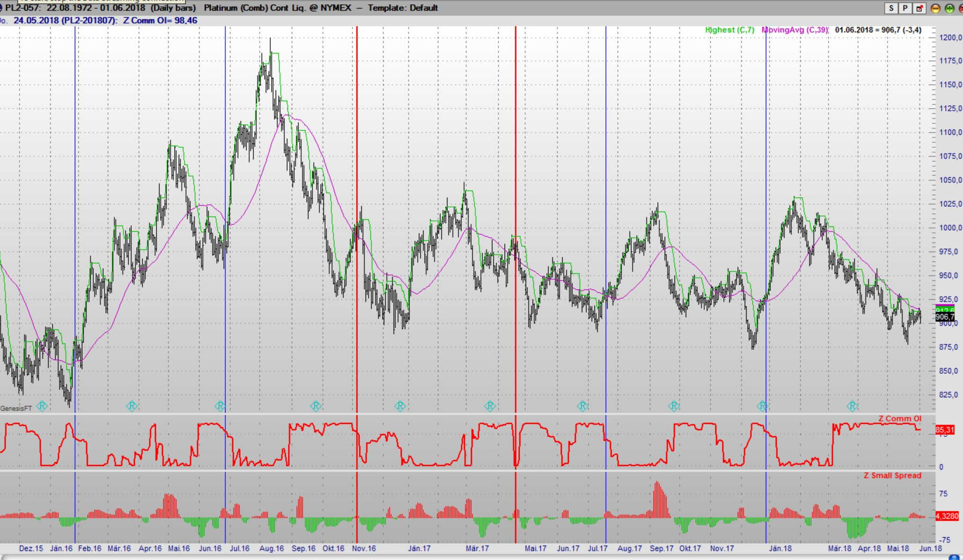Click the "P" toolbar button
This screenshot has width=963, height=560.
905,8
